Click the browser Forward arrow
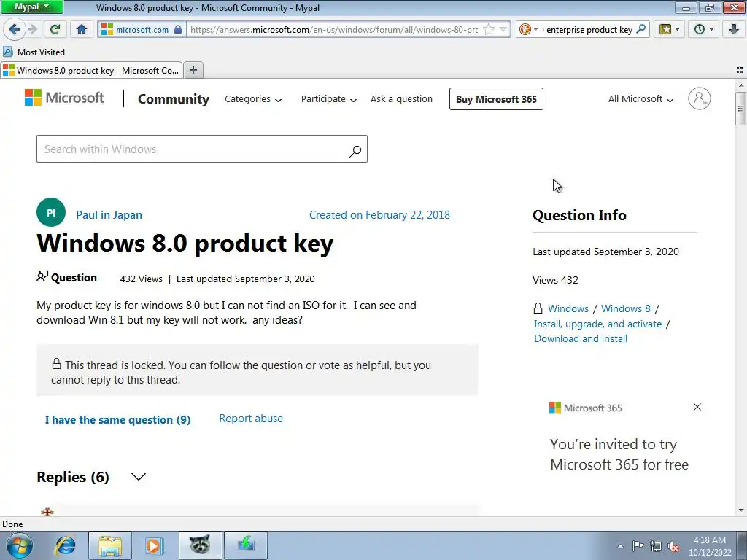The image size is (747, 560). [33, 29]
